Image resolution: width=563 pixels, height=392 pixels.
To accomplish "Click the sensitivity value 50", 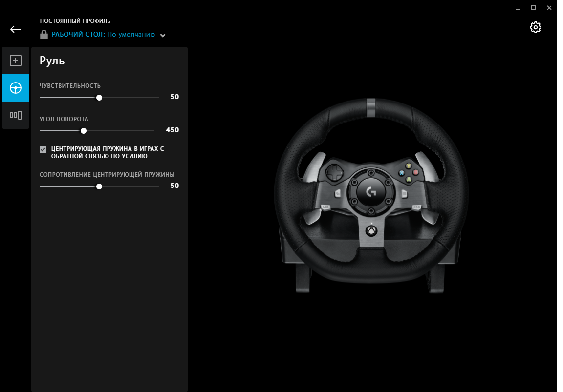I will click(x=174, y=97).
